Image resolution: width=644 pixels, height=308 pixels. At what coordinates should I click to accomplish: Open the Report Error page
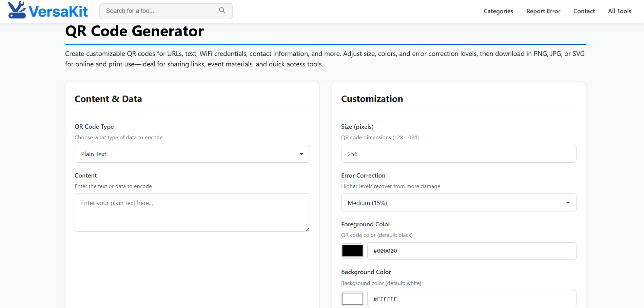pyautogui.click(x=543, y=11)
